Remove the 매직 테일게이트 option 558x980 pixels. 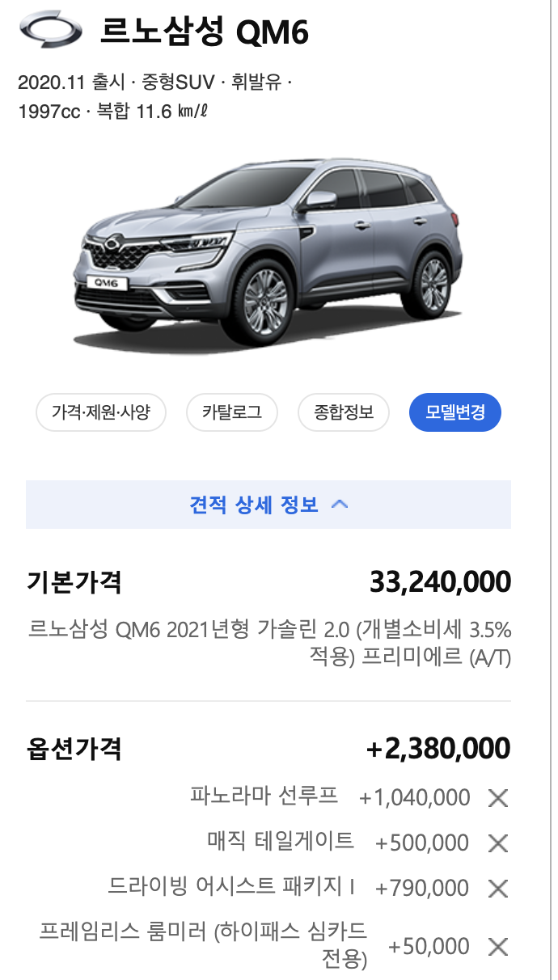pyautogui.click(x=498, y=843)
